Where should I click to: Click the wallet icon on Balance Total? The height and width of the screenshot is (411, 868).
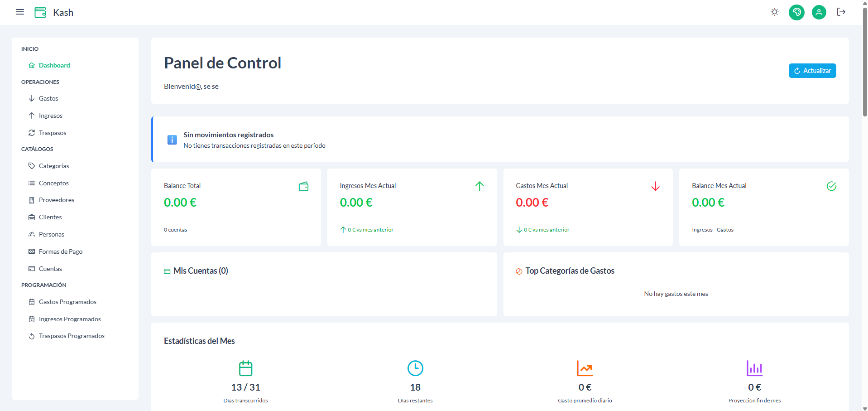[303, 186]
